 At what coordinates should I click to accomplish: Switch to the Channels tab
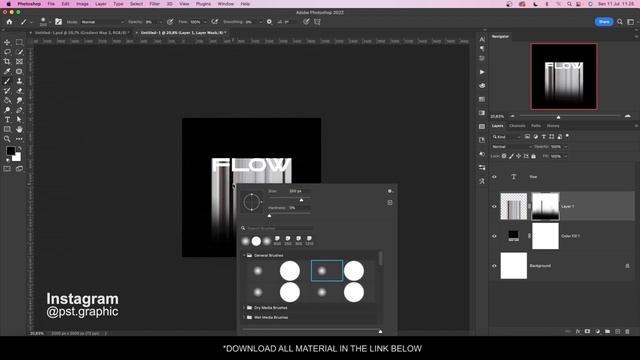(517, 126)
